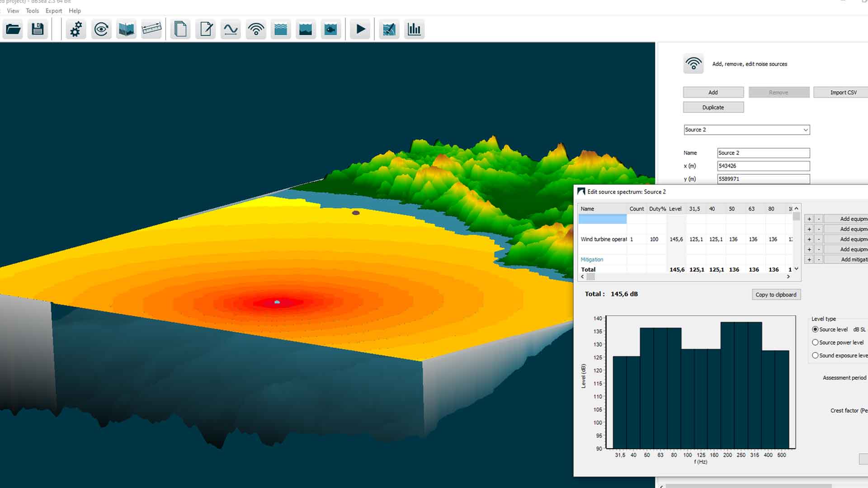The width and height of the screenshot is (868, 488).
Task: Click Copy to clipboard button
Action: (x=776, y=295)
